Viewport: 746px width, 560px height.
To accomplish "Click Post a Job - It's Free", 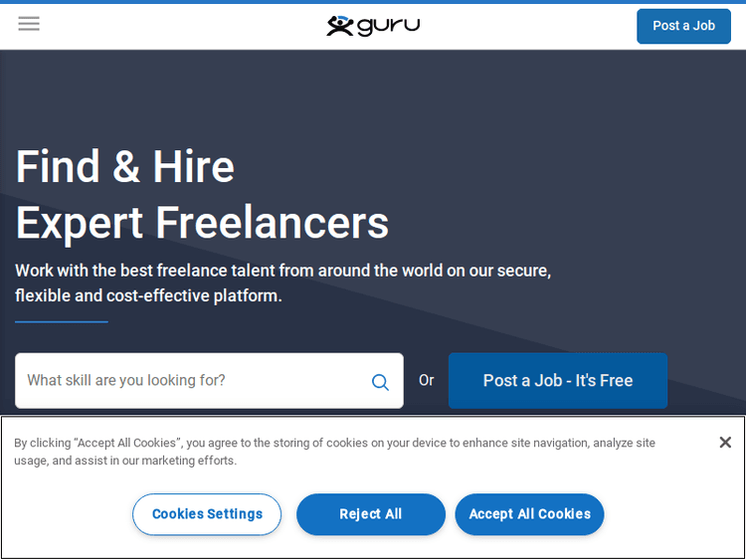I will pos(557,381).
